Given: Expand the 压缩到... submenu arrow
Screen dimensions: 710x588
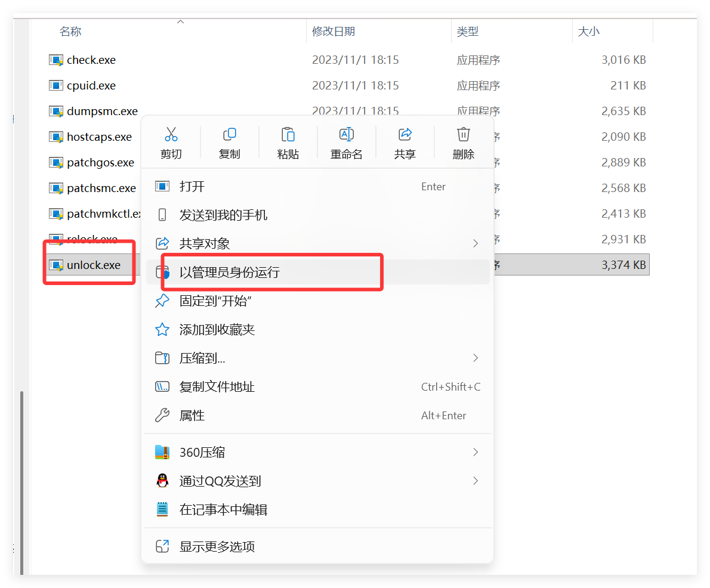Looking at the screenshot, I should [x=476, y=358].
